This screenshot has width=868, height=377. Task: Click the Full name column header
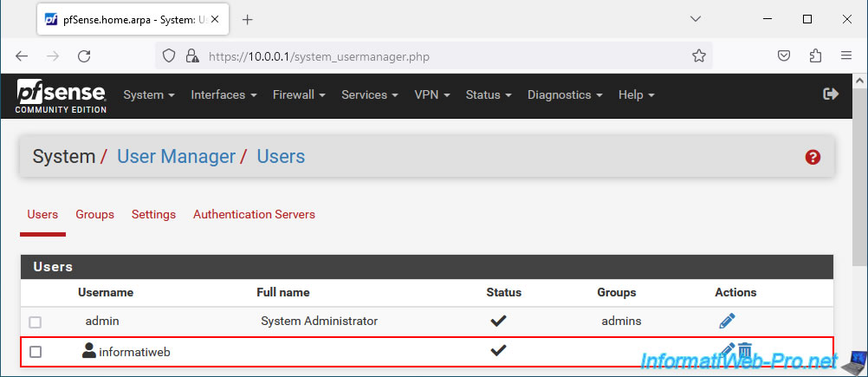click(x=283, y=292)
